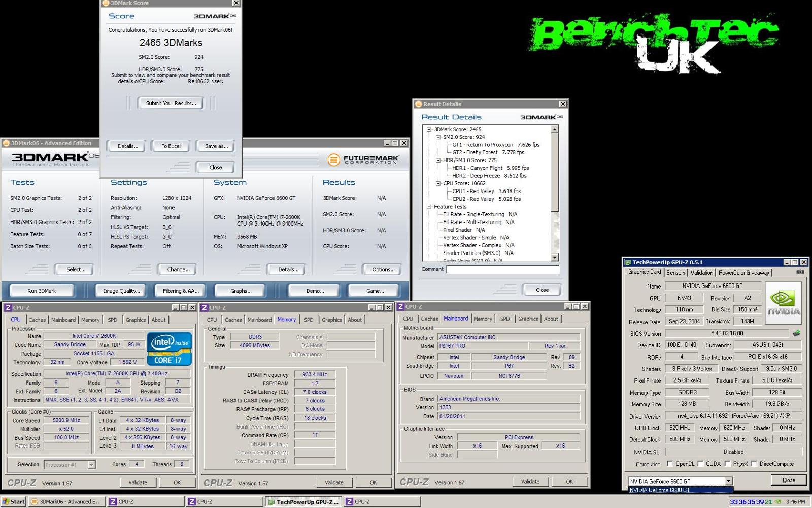The image size is (812, 508).
Task: Tick the DirectCompute checkbox
Action: 754,464
